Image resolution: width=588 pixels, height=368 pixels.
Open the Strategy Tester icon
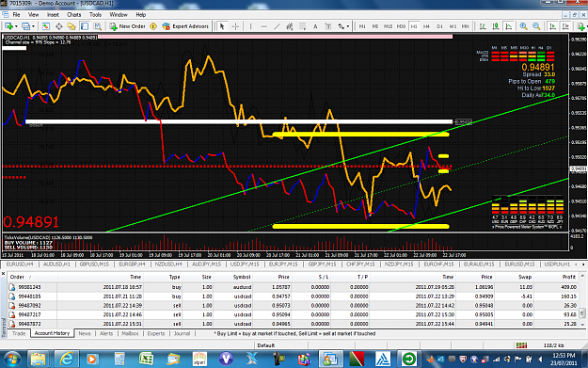tap(98, 26)
